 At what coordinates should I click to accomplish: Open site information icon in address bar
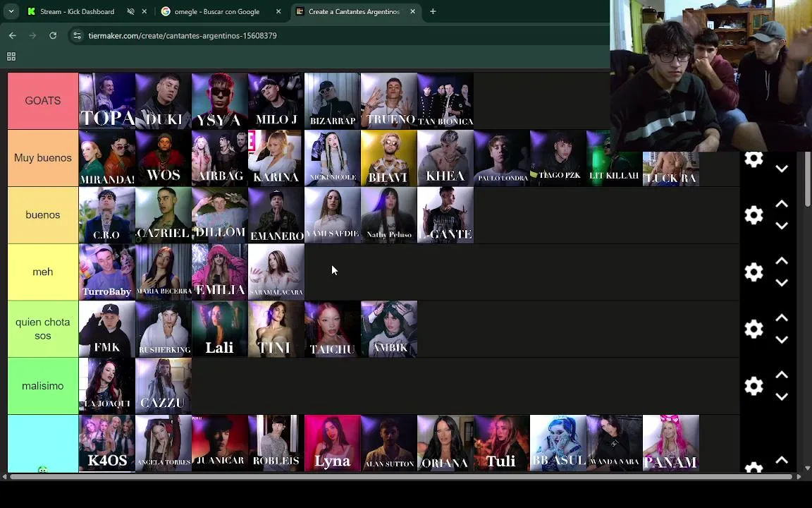77,35
